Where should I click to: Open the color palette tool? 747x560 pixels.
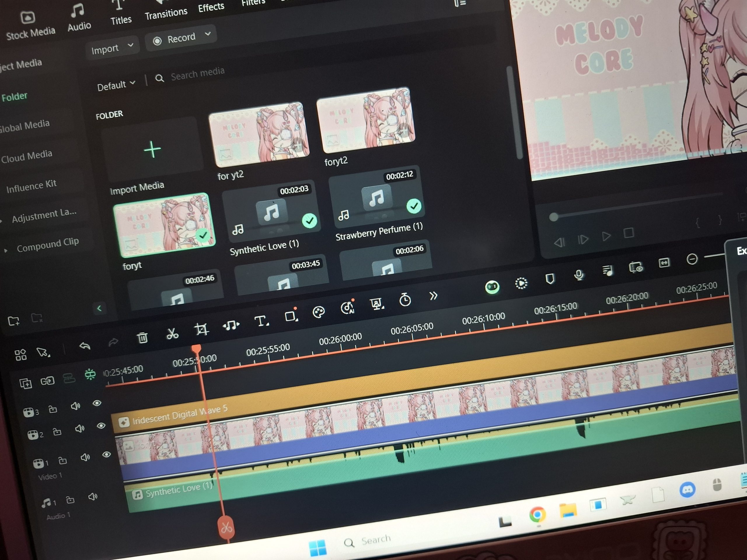coord(318,312)
